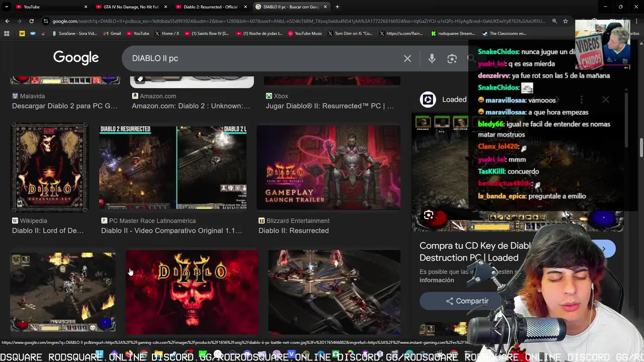Click the Loaded round logo in side panel

point(428,100)
